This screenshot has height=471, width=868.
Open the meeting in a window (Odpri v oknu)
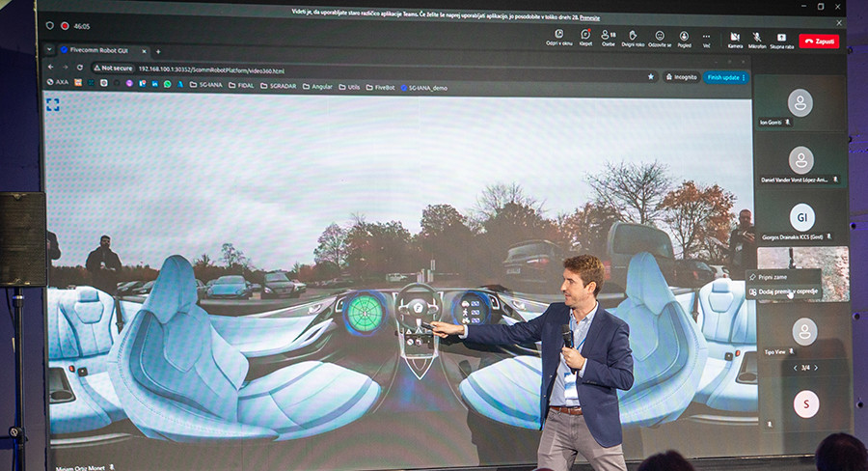[x=558, y=38]
